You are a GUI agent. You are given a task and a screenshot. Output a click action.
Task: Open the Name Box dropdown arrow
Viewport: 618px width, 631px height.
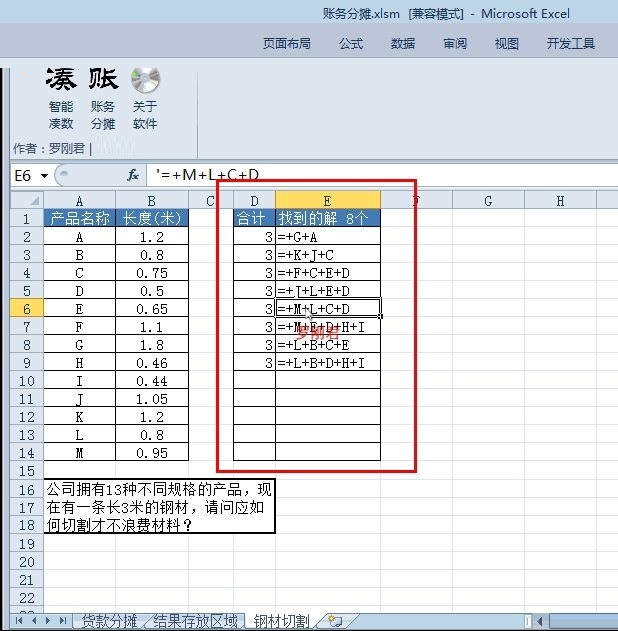pyautogui.click(x=44, y=175)
